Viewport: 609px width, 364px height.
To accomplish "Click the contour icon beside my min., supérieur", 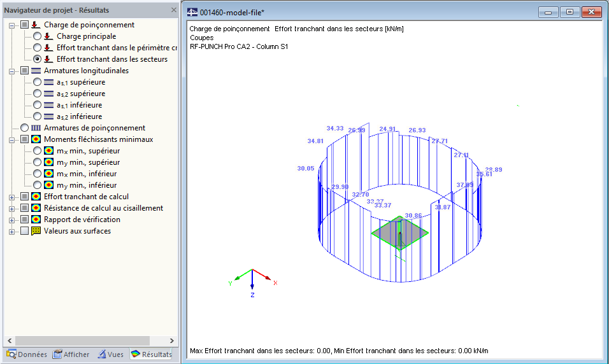I will point(48,162).
